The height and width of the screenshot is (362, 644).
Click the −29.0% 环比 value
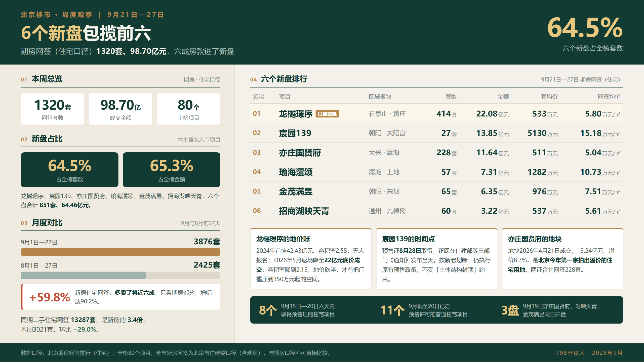[85, 329]
